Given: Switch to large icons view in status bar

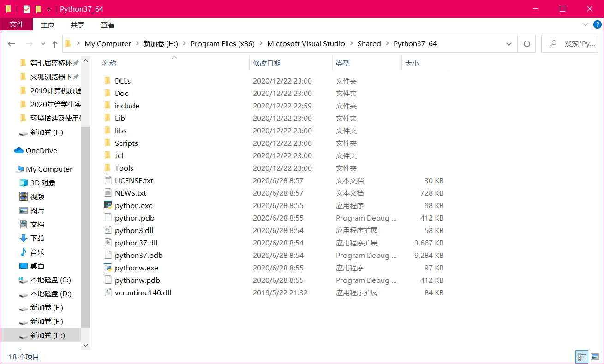Looking at the screenshot, I should click(595, 356).
